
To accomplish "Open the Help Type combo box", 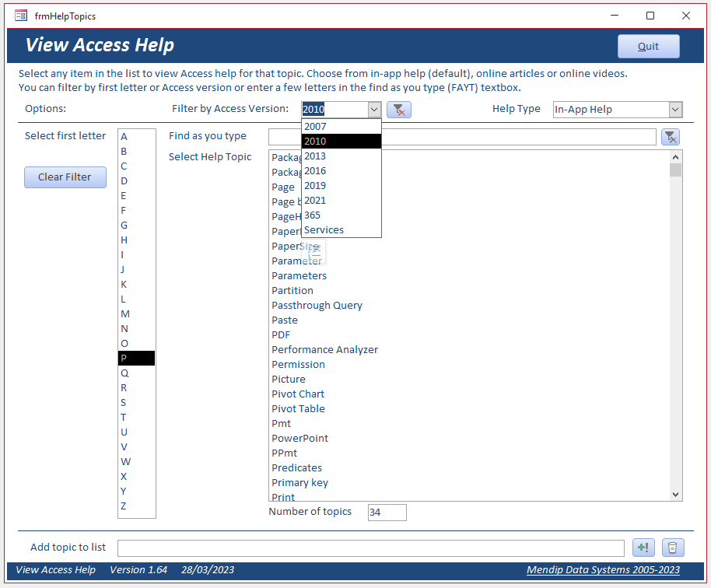I will [x=618, y=109].
